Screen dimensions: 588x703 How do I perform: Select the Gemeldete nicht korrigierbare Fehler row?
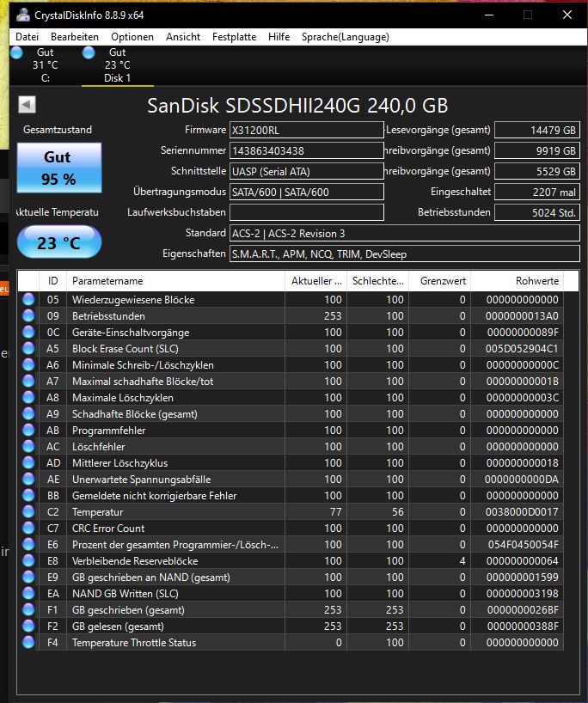(291, 495)
